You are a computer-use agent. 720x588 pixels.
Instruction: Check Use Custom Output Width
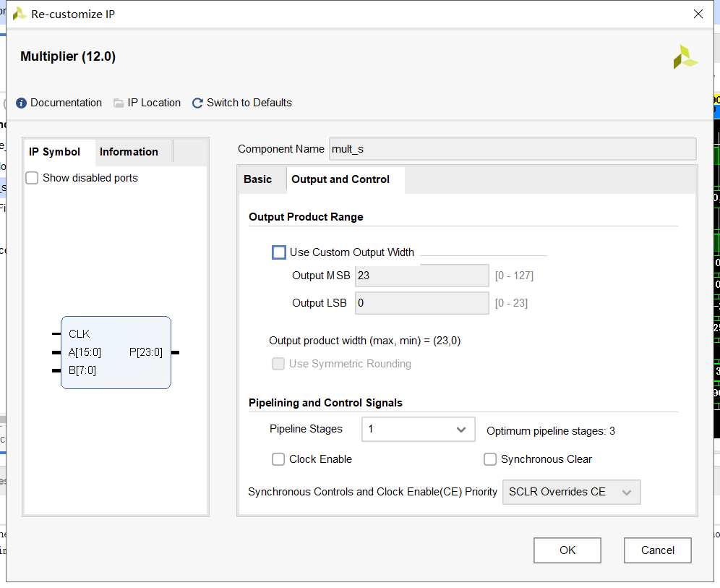(279, 252)
